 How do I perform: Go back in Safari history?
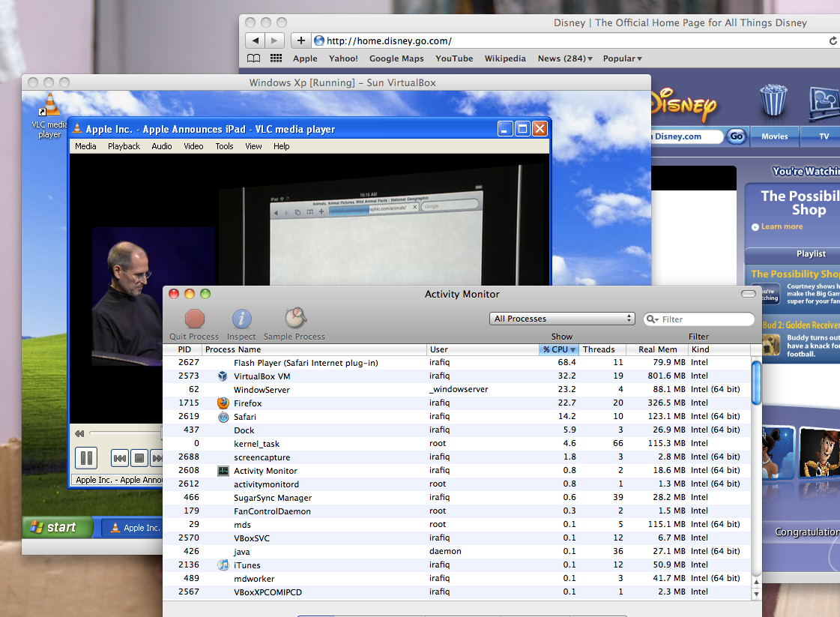(255, 40)
